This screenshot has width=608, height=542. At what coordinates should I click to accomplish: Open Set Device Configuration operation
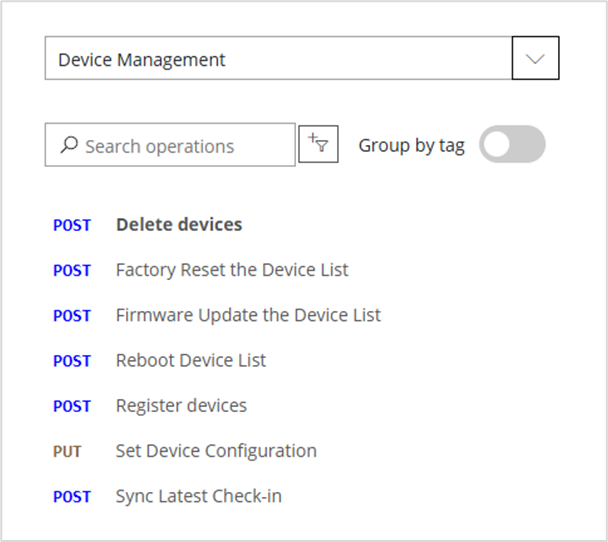pos(216,451)
